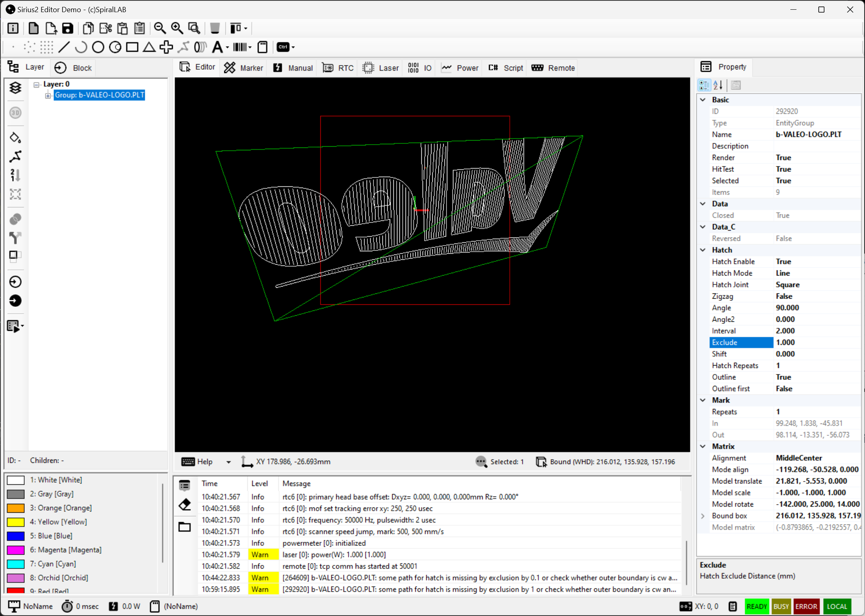Click the READY status indicator
This screenshot has height=616, width=865.
[757, 606]
